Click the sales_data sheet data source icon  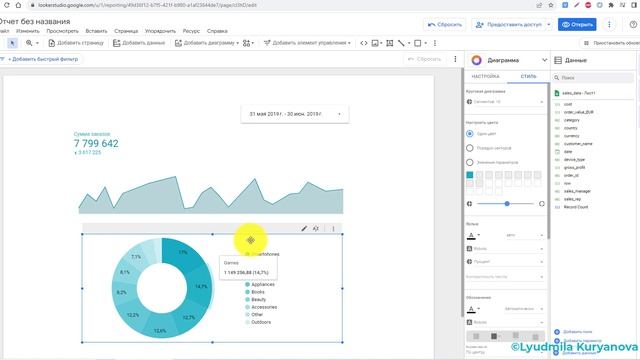[557, 93]
